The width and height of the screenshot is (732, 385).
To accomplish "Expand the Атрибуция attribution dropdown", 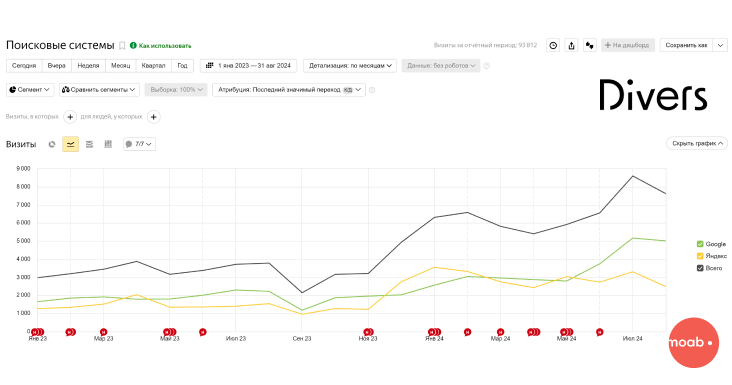I will [x=289, y=90].
